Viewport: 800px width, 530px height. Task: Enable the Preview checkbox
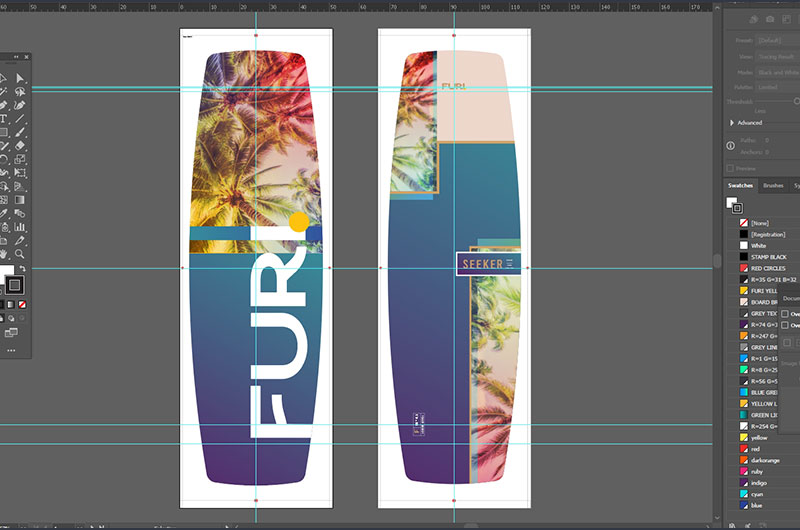tap(730, 168)
